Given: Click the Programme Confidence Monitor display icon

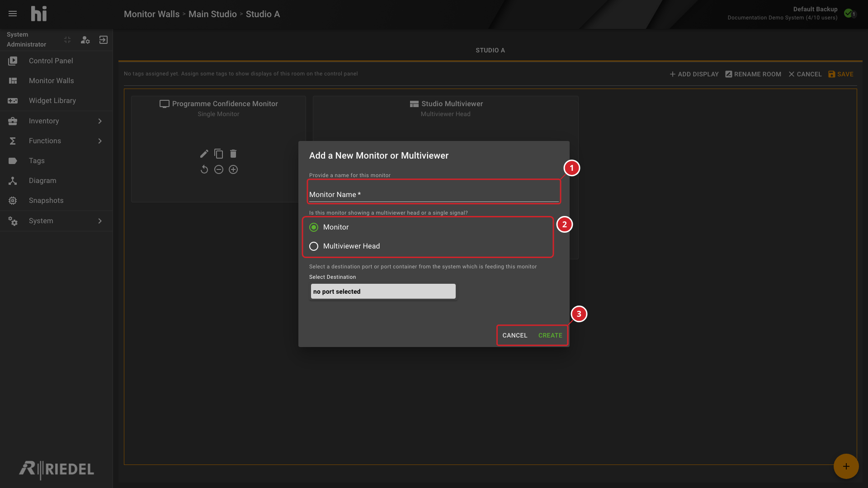Looking at the screenshot, I should 165,104.
